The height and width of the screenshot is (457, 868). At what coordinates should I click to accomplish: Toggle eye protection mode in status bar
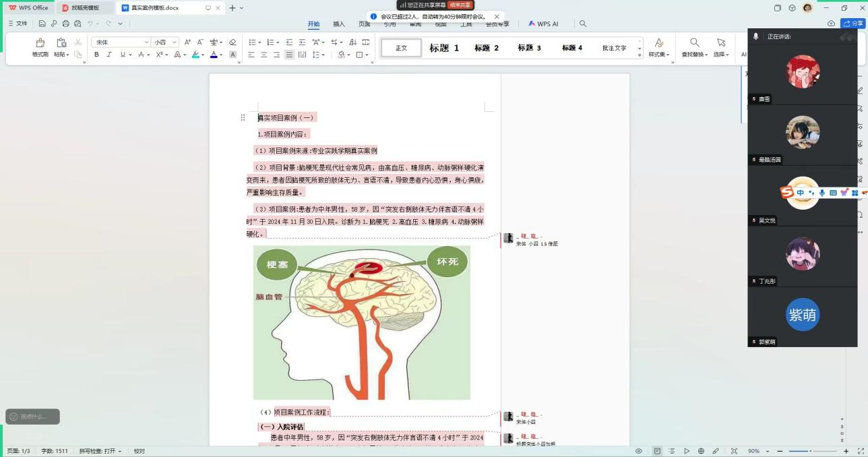pyautogui.click(x=639, y=451)
